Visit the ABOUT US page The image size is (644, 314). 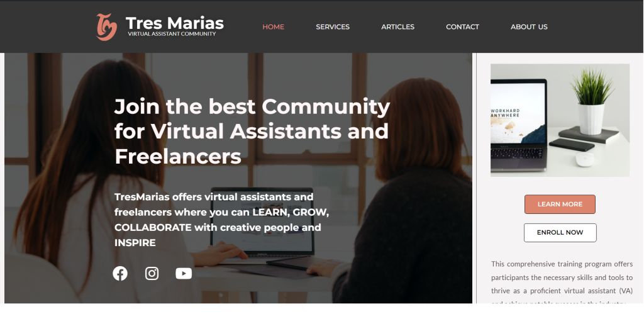529,26
